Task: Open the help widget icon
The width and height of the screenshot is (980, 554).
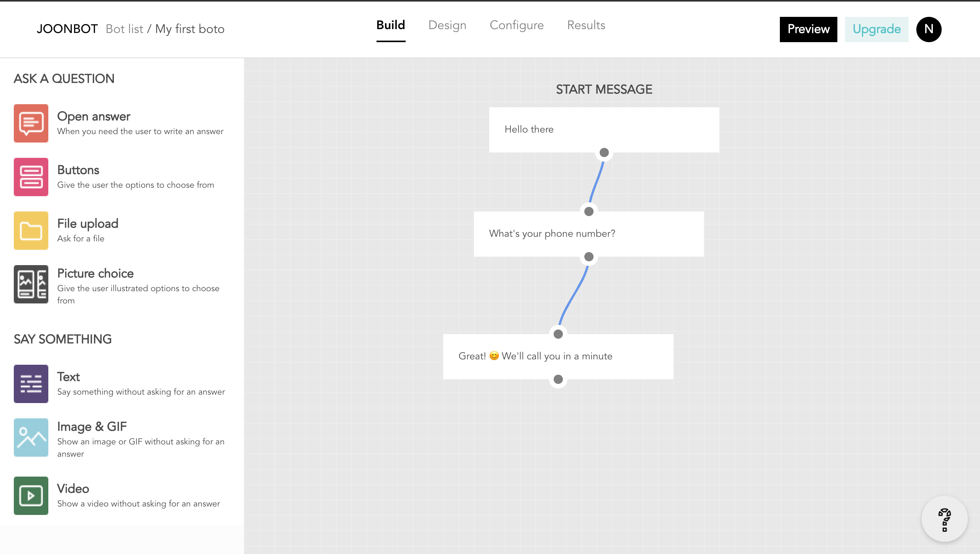Action: 944,520
